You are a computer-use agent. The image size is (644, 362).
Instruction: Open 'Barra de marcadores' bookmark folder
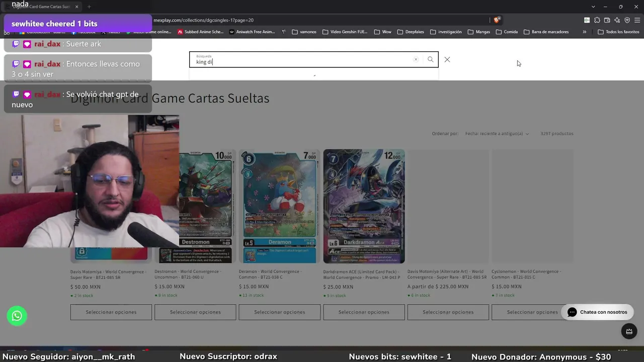tap(546, 32)
